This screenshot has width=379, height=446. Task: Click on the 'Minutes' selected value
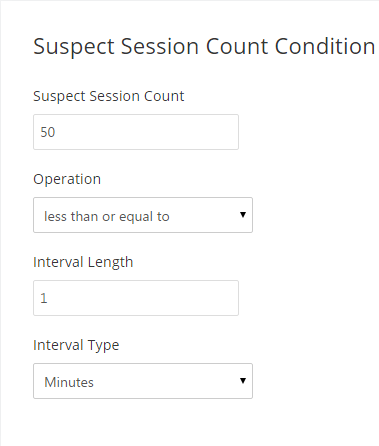69,382
